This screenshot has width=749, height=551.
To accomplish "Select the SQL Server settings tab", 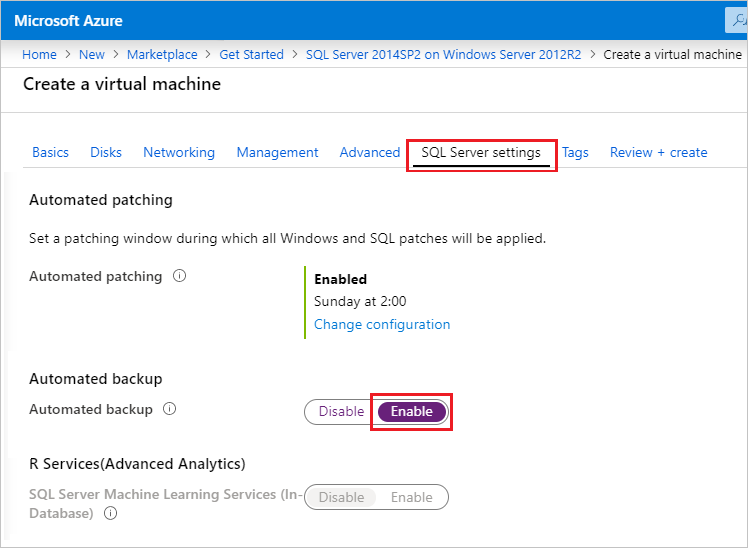I will [x=481, y=152].
